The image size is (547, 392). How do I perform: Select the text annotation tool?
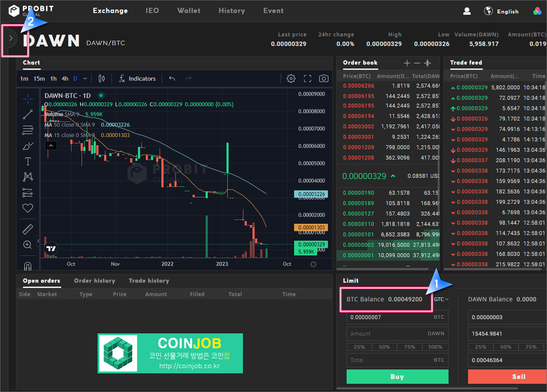point(28,161)
